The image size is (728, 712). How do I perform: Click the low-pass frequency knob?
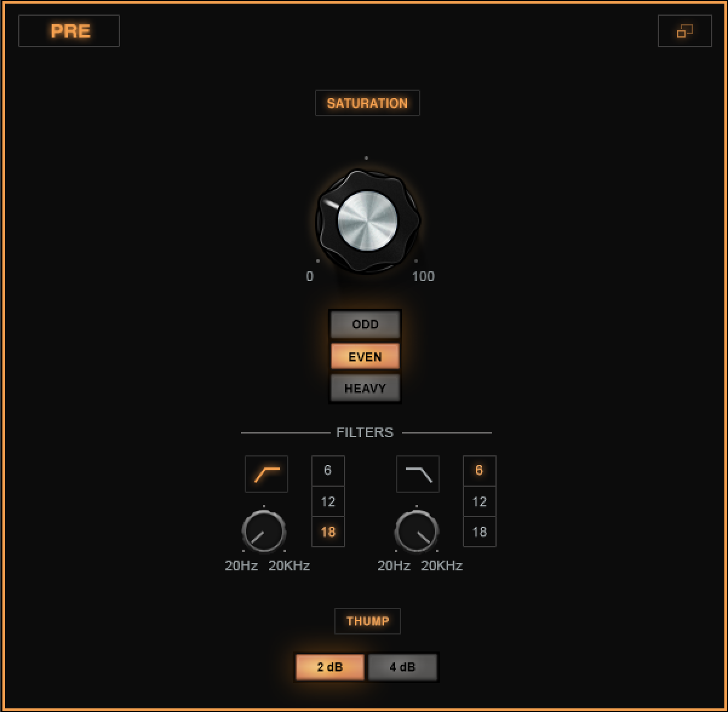click(417, 532)
